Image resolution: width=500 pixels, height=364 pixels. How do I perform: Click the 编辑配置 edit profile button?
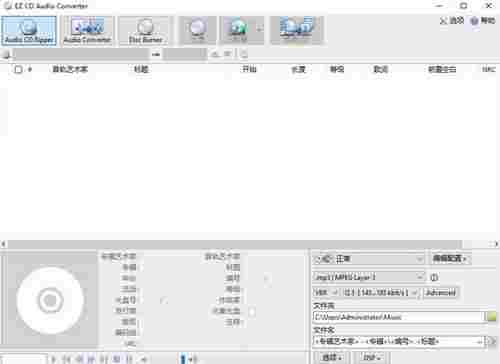tap(449, 258)
